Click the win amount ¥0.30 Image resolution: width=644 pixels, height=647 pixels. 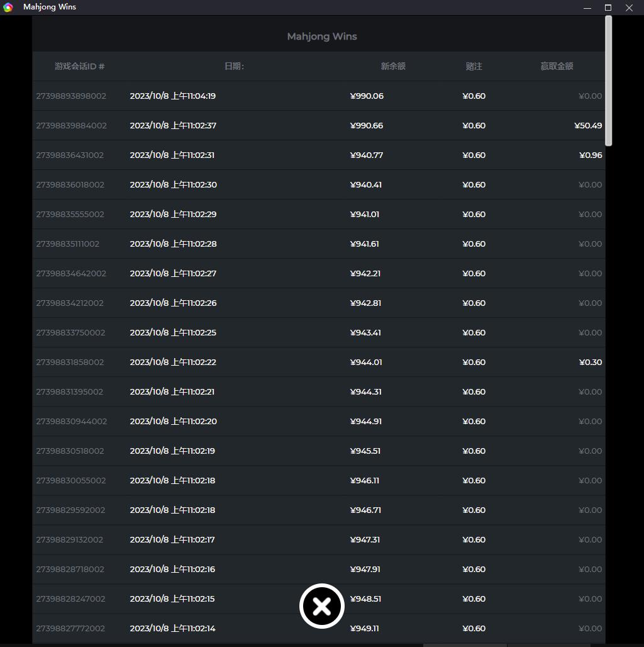pyautogui.click(x=591, y=362)
